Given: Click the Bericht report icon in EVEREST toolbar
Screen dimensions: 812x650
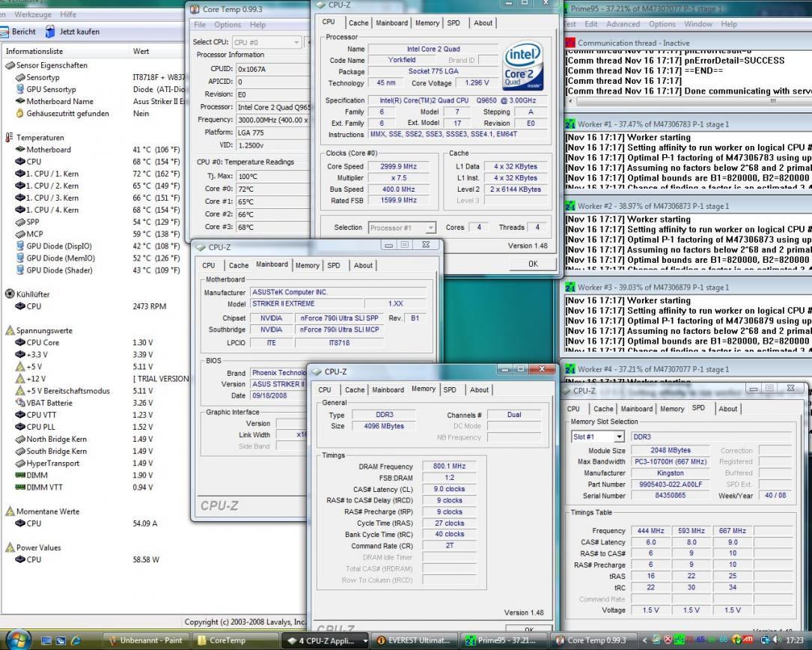Looking at the screenshot, I should coord(5,31).
